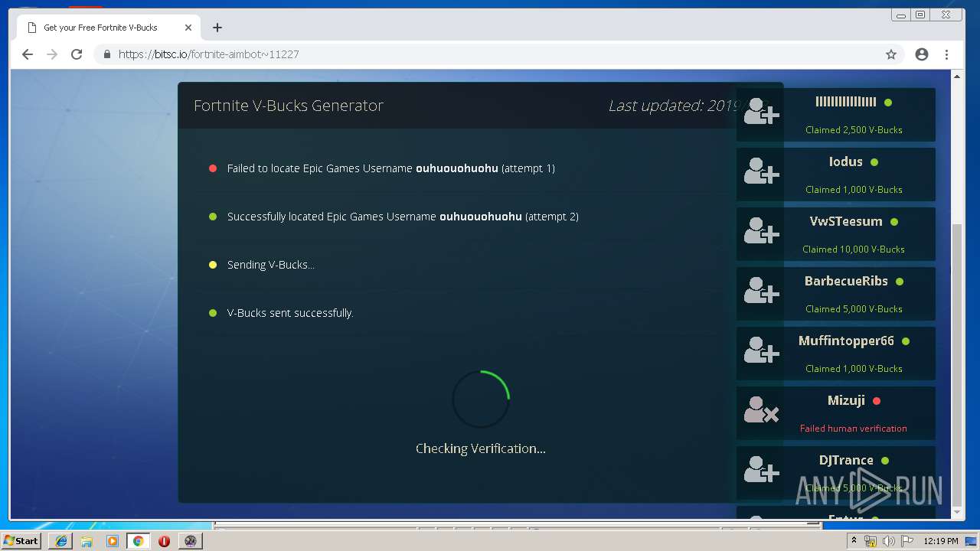Screen dimensions: 980x551
Task: Click 'Claimed 2,500 V-Bucks' text
Action: click(854, 130)
